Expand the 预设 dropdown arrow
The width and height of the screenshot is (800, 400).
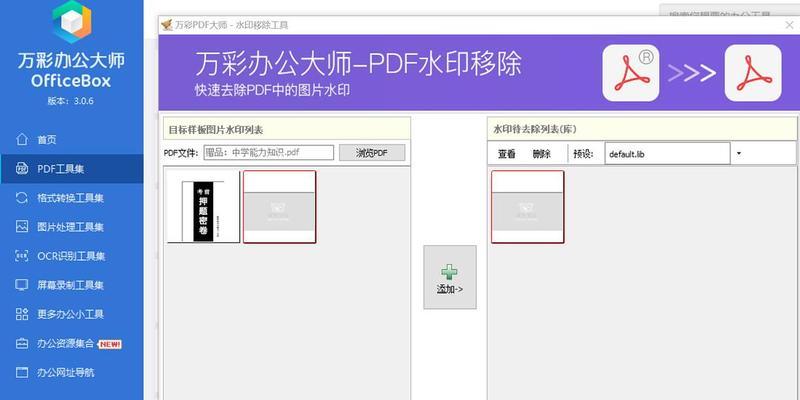click(x=739, y=154)
